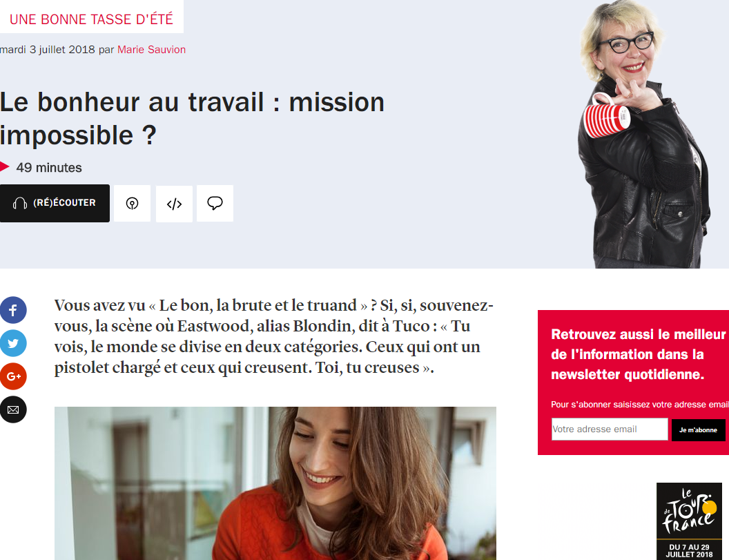Viewport: 729px width, 560px height.
Task: Open the Tour de France banner
Action: click(689, 521)
